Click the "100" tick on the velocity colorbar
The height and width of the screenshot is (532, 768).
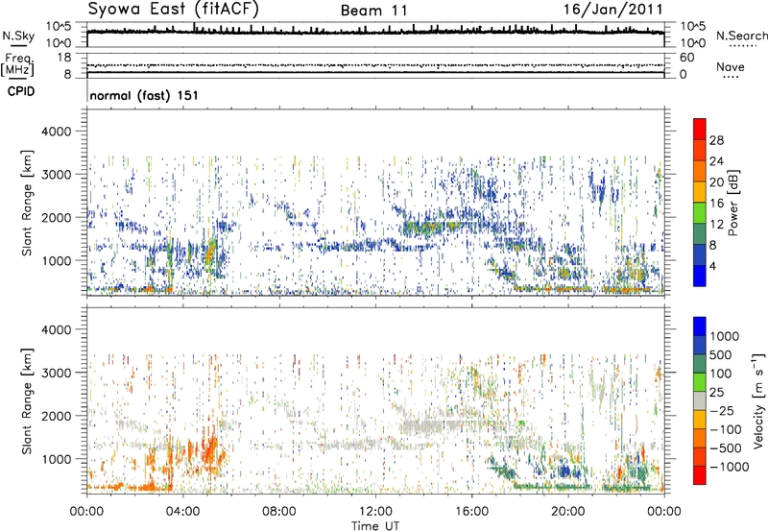click(x=721, y=374)
